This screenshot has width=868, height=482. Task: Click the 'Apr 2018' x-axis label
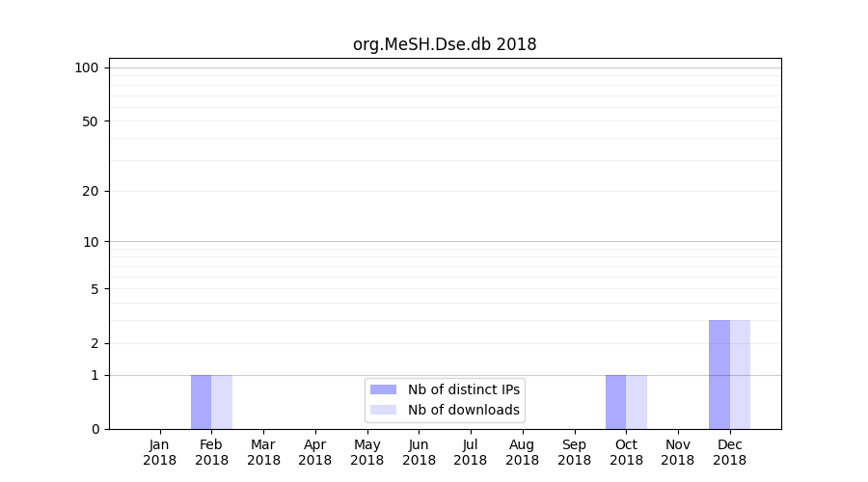click(x=315, y=452)
